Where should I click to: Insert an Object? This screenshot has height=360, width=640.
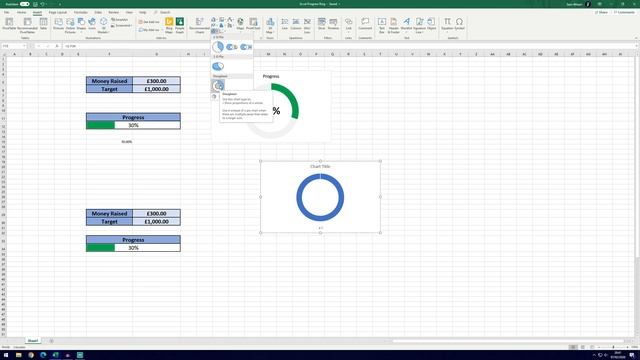[431, 24]
